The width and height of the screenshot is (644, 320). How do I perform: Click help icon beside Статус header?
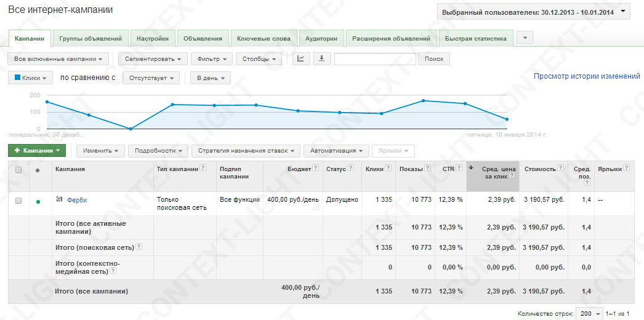[351, 169]
